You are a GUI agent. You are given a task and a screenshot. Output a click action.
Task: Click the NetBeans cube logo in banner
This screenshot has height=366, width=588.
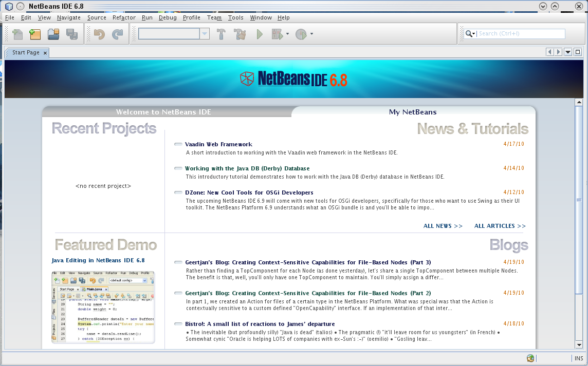[247, 79]
